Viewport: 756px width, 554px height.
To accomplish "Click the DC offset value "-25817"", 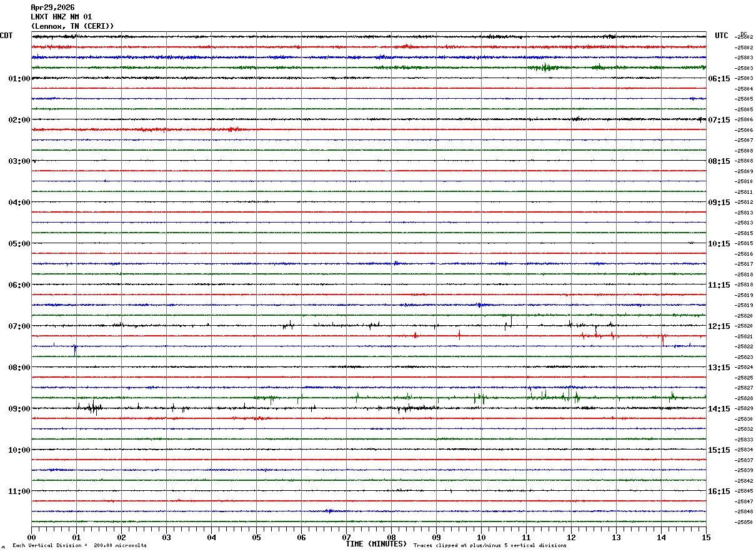I will (x=744, y=264).
